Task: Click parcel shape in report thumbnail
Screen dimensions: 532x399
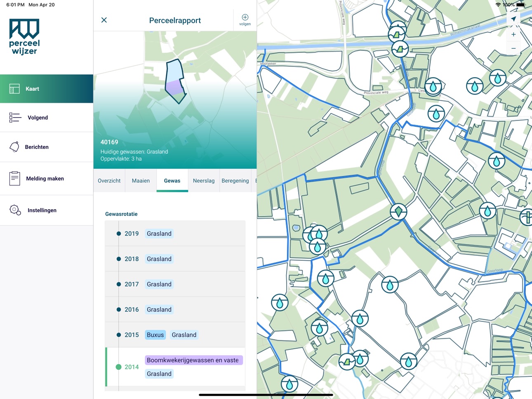Action: click(x=175, y=81)
